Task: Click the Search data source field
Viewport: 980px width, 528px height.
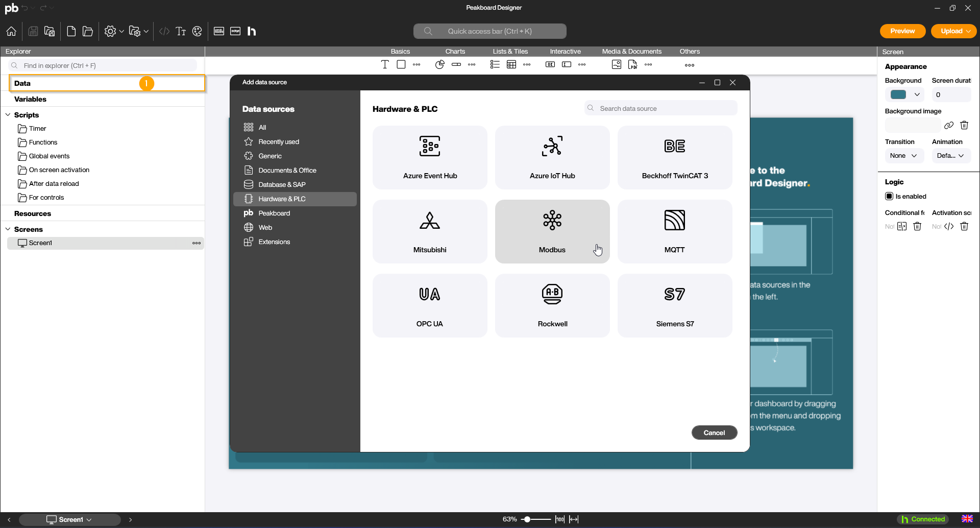Action: click(661, 108)
